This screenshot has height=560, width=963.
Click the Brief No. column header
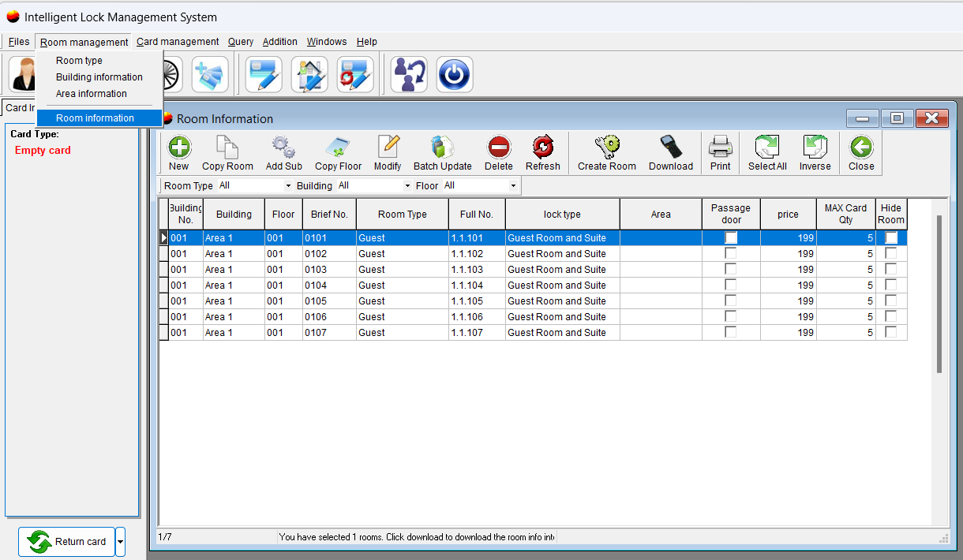(x=329, y=215)
